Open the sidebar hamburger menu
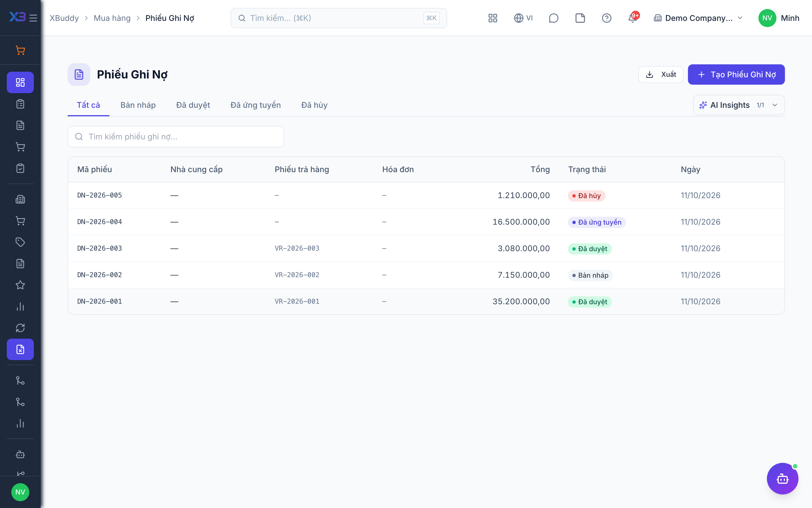This screenshot has width=812, height=508. coord(33,18)
